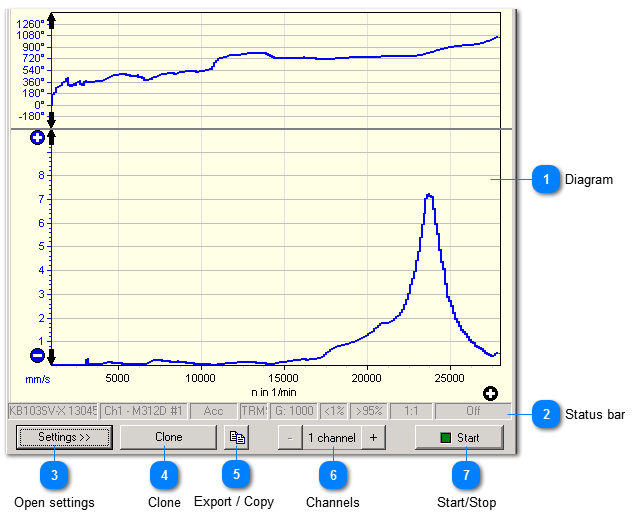The width and height of the screenshot is (641, 526).
Task: Click the 'Ch1 - M312D #1' status field
Action: tap(142, 410)
